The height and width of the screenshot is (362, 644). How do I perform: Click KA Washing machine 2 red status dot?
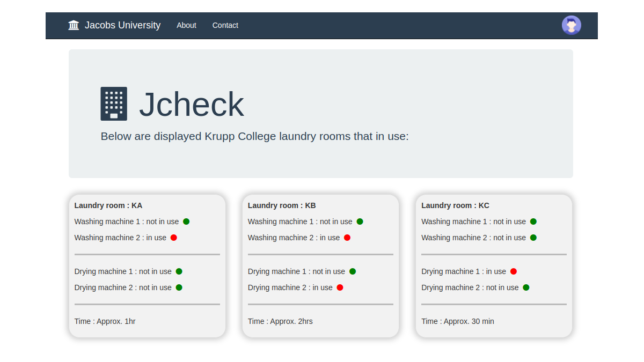click(174, 238)
